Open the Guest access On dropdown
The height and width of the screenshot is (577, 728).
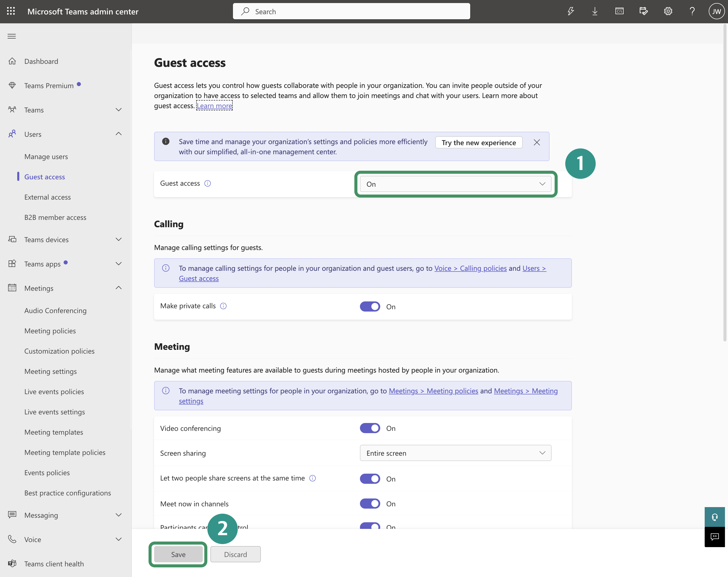(x=456, y=184)
